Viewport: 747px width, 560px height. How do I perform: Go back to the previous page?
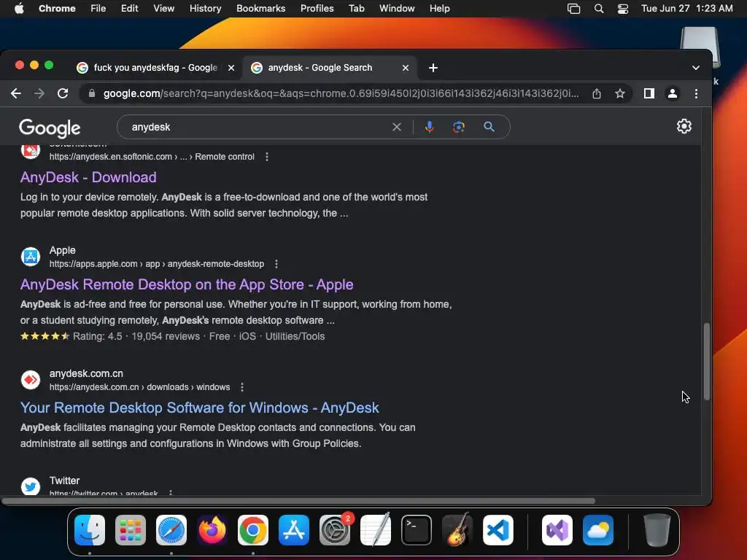pyautogui.click(x=16, y=93)
